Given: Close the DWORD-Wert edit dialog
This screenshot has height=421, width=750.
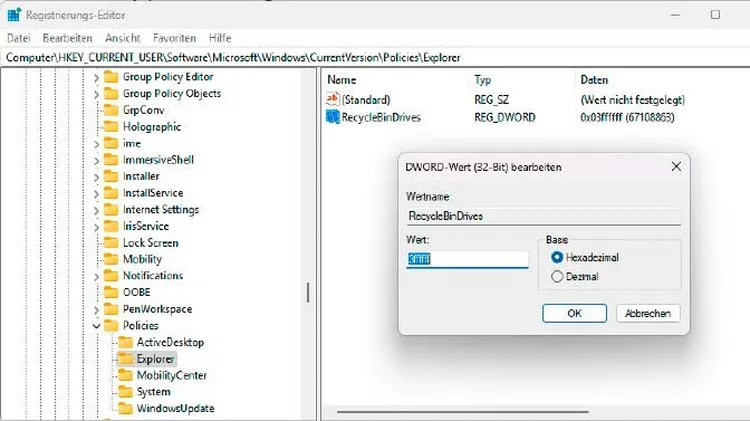Looking at the screenshot, I should [x=676, y=166].
